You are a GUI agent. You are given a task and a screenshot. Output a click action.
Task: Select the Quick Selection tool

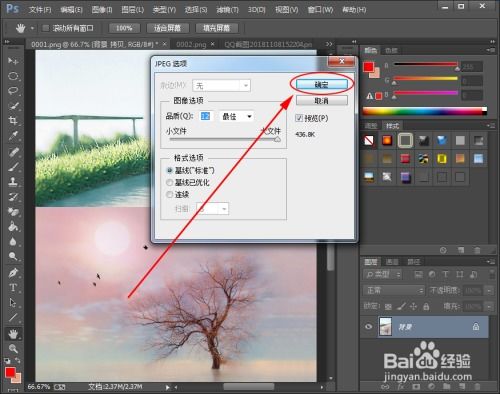(x=13, y=106)
